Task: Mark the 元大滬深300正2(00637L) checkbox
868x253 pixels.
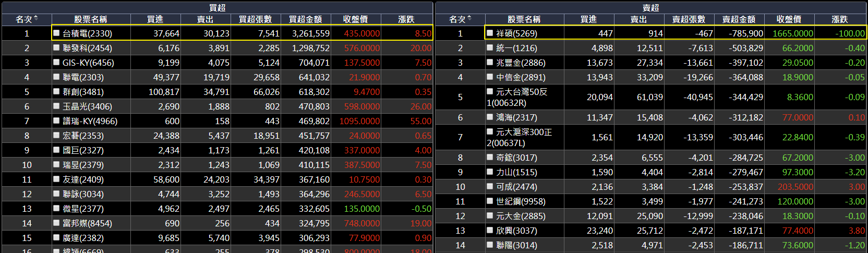Action: point(490,131)
